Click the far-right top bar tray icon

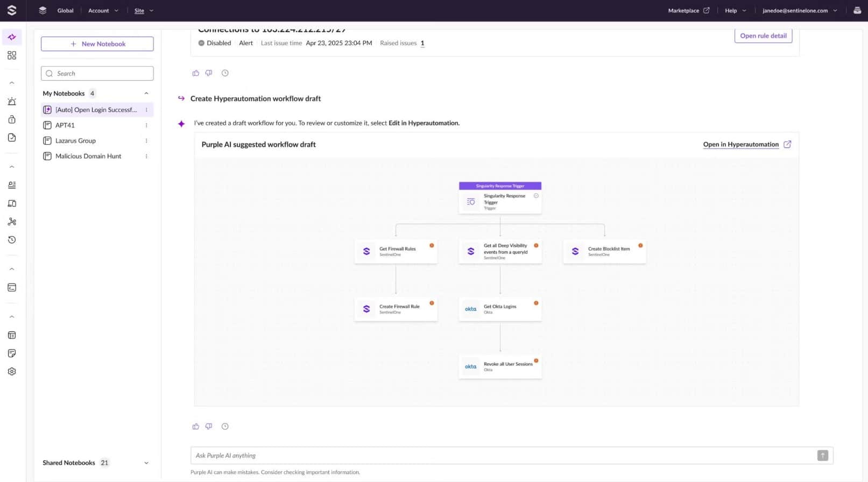pyautogui.click(x=857, y=10)
